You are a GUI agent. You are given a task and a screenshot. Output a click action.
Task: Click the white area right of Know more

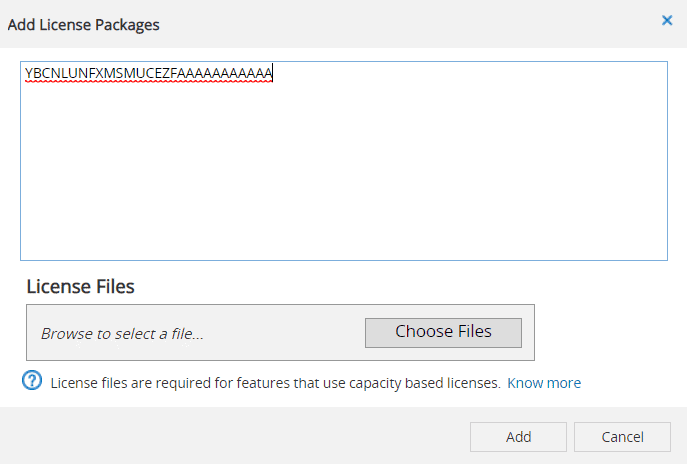(x=630, y=383)
